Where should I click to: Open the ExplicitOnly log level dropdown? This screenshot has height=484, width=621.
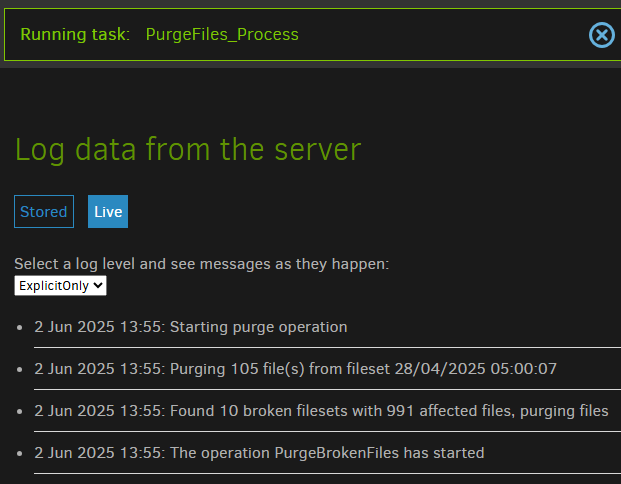click(x=60, y=286)
